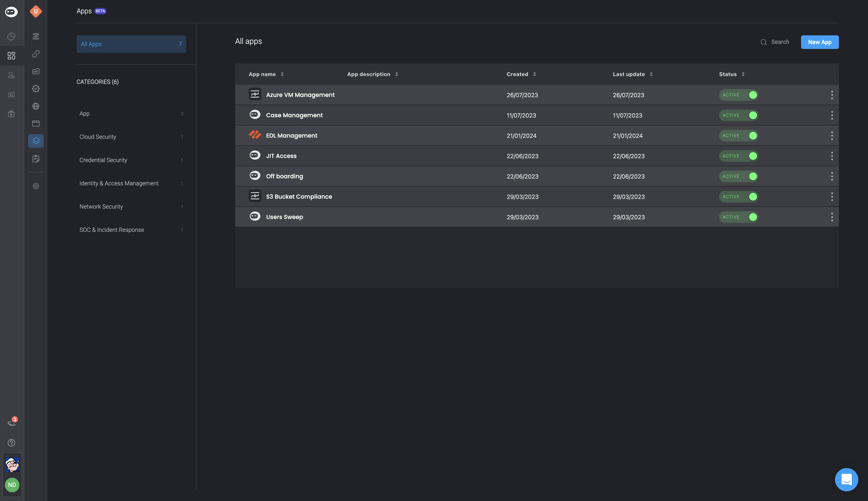Open the linked folder icon in second sidebar
Image resolution: width=868 pixels, height=501 pixels.
coord(36,71)
